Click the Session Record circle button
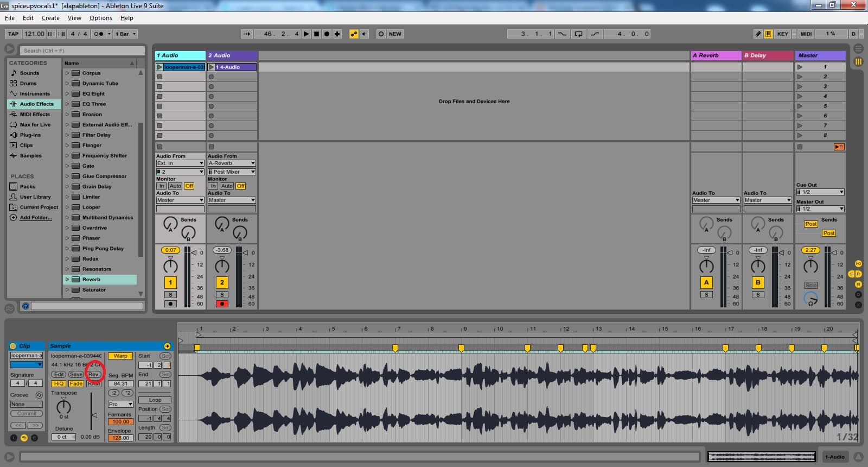The image size is (868, 467). coord(381,34)
